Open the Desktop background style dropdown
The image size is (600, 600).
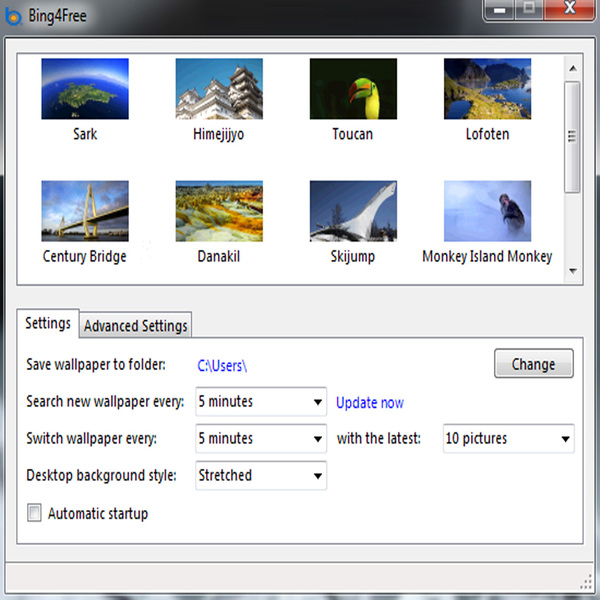coord(261,476)
